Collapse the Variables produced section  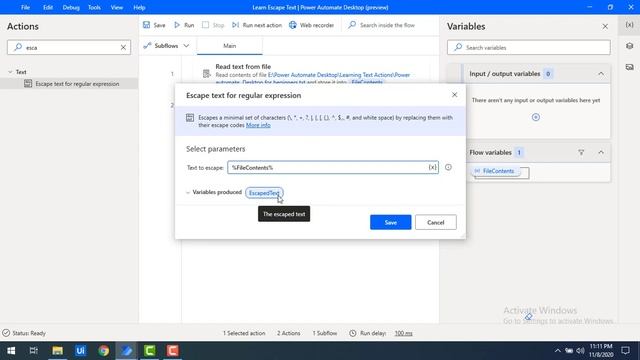[188, 192]
